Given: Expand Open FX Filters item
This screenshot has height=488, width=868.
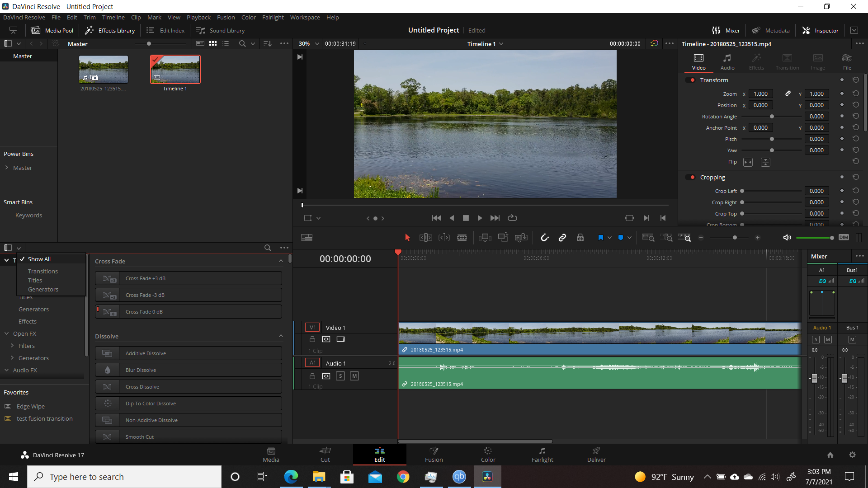Looking at the screenshot, I should tap(12, 346).
